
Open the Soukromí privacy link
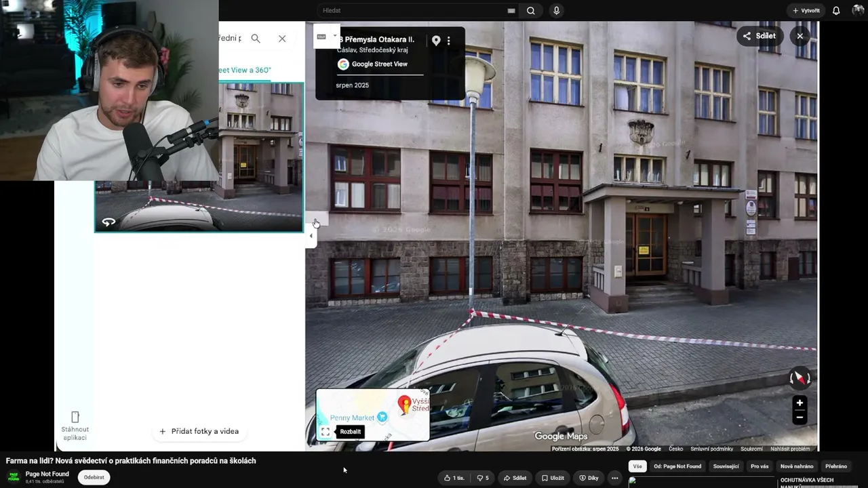pos(752,449)
